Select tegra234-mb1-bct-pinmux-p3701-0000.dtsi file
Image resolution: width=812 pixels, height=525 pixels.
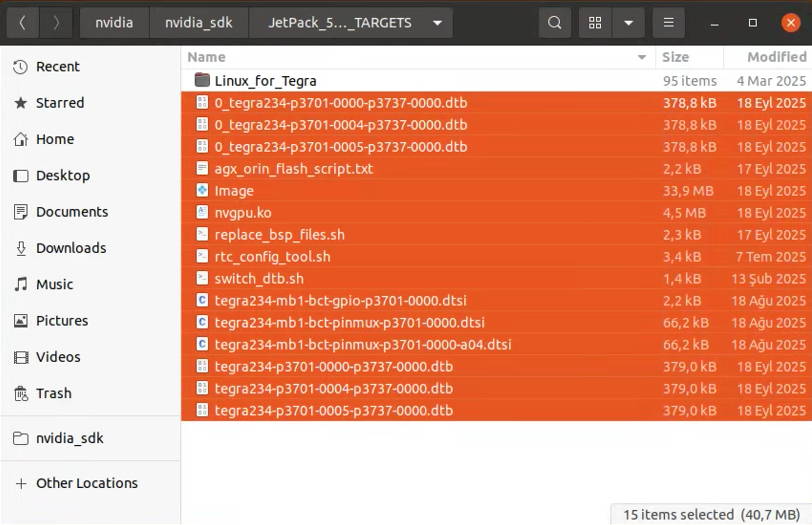click(x=497, y=323)
